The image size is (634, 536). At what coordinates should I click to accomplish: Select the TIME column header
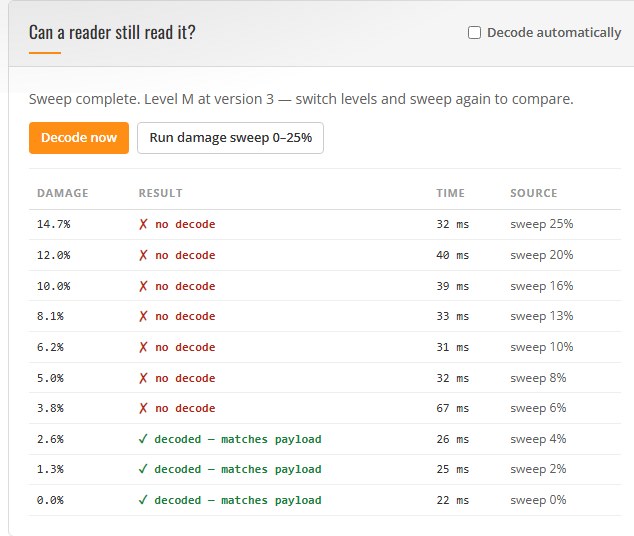coord(450,193)
